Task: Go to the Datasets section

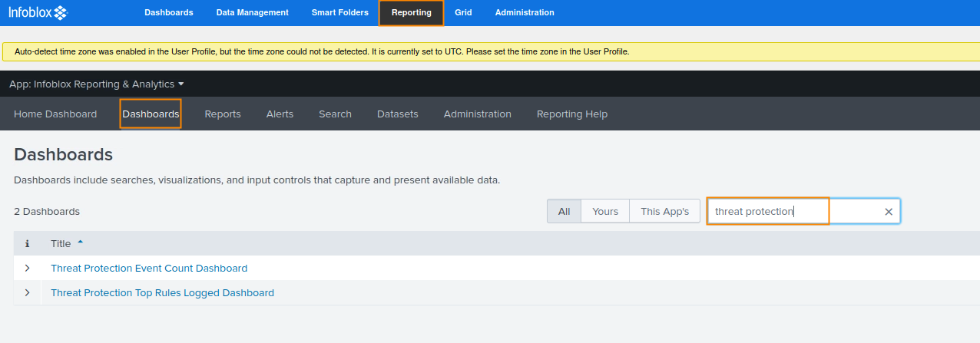Action: click(398, 114)
